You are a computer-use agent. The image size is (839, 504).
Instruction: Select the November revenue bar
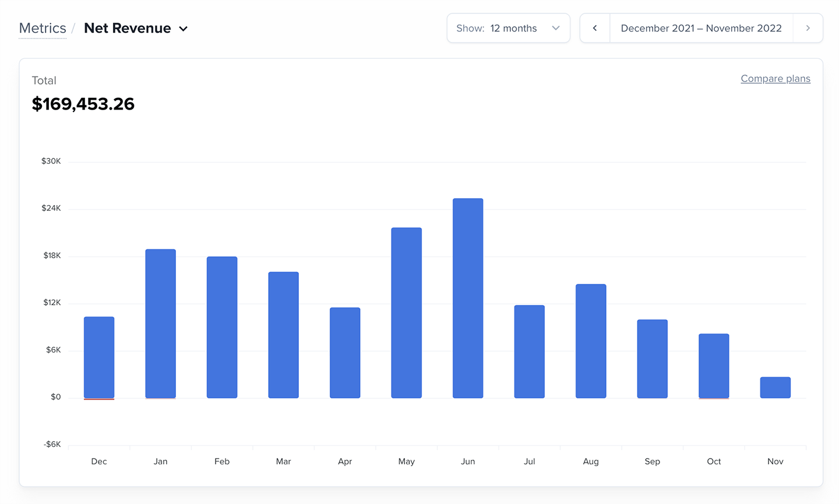point(775,387)
